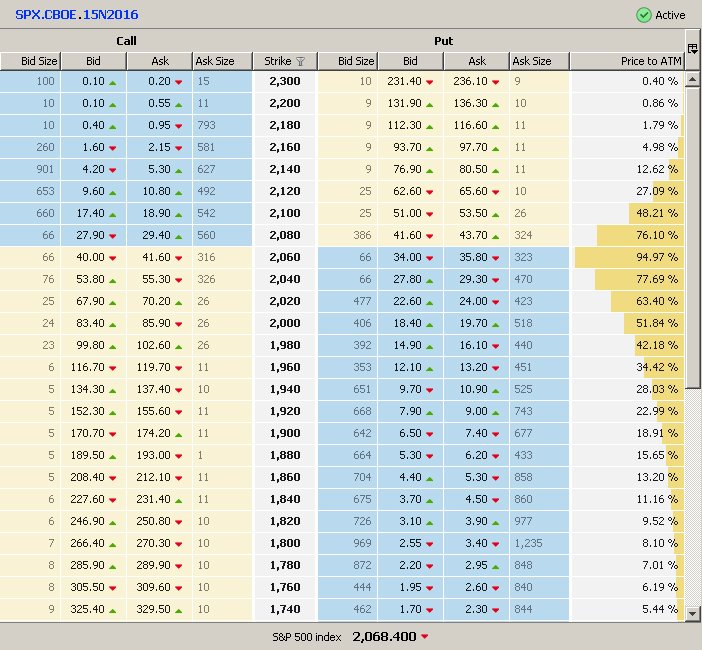Click put bid 7.90 at strike 1,920
The height and width of the screenshot is (650, 702).
tap(411, 411)
